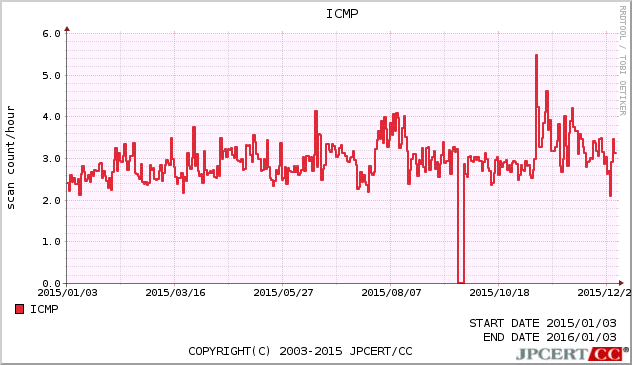
Task: Click the x-axis date 2015/10/18
Action: (499, 292)
